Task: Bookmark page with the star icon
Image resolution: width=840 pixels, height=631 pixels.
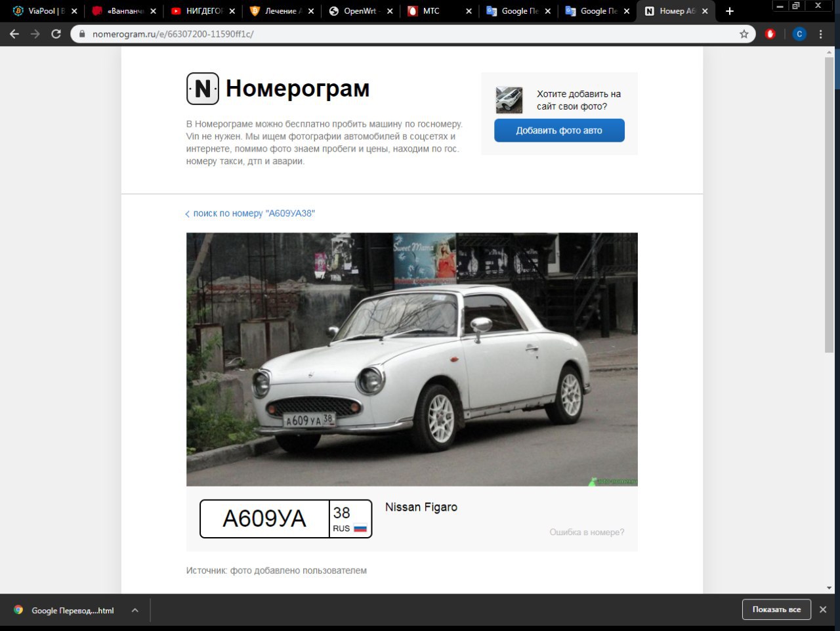Action: (744, 34)
